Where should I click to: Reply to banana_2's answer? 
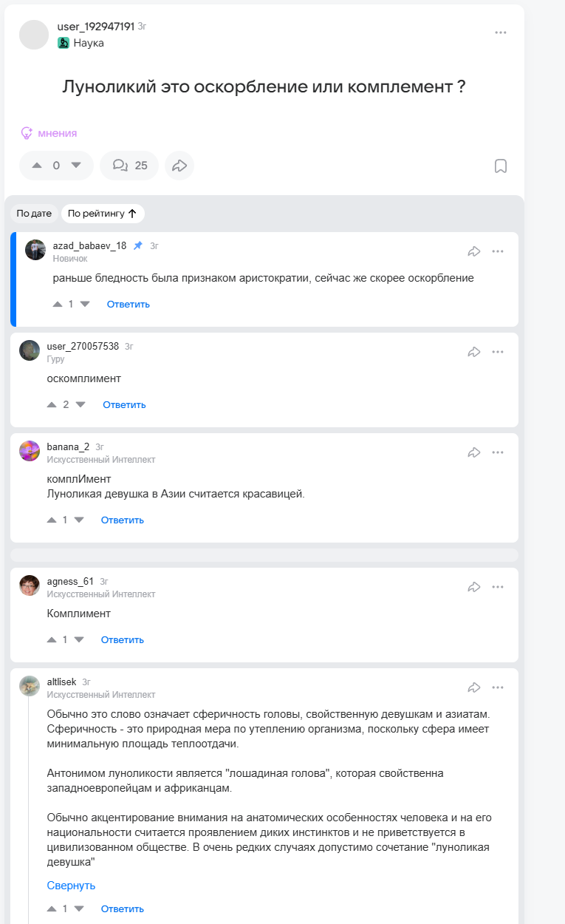pyautogui.click(x=123, y=520)
